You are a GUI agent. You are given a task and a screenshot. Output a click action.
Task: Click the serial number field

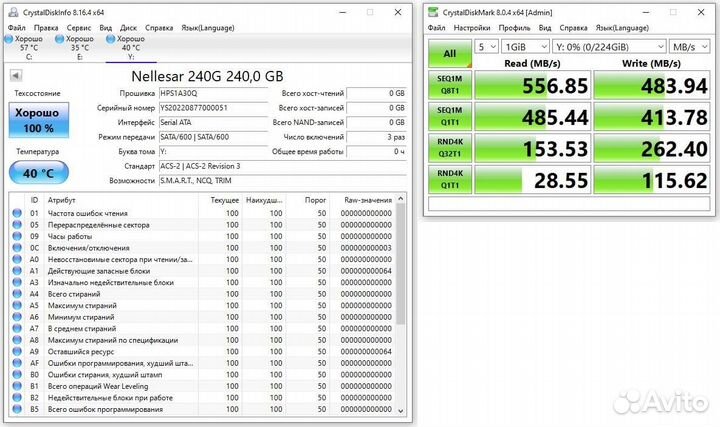click(x=214, y=108)
